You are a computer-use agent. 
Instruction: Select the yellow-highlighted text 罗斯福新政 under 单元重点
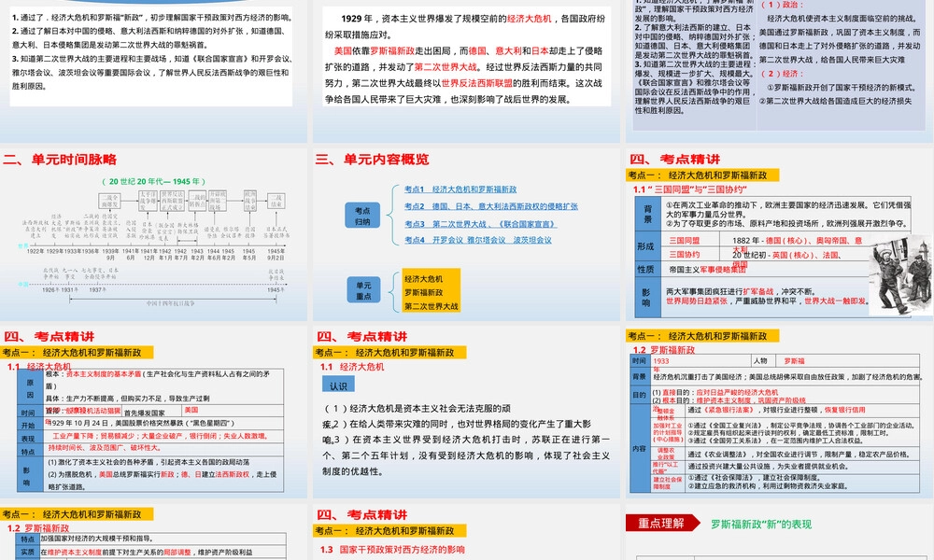[423, 293]
